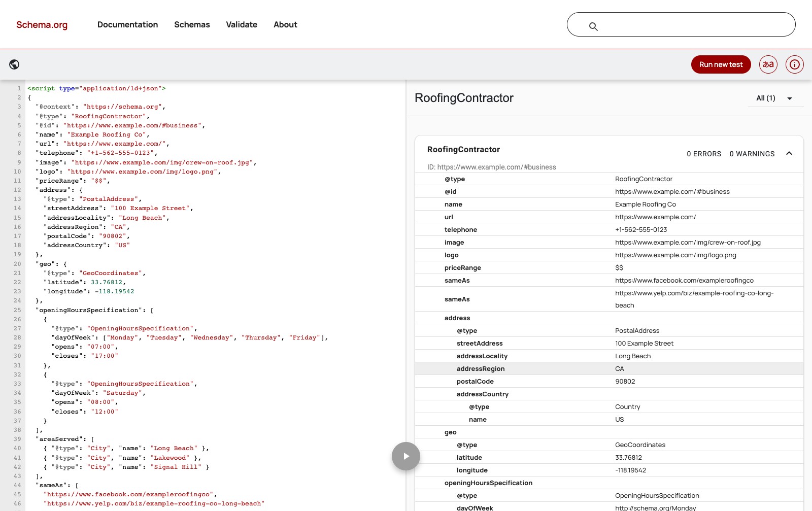Viewport: 812px width, 511px height.
Task: Collapse the RoofingContractor result card chevron
Action: [x=789, y=153]
